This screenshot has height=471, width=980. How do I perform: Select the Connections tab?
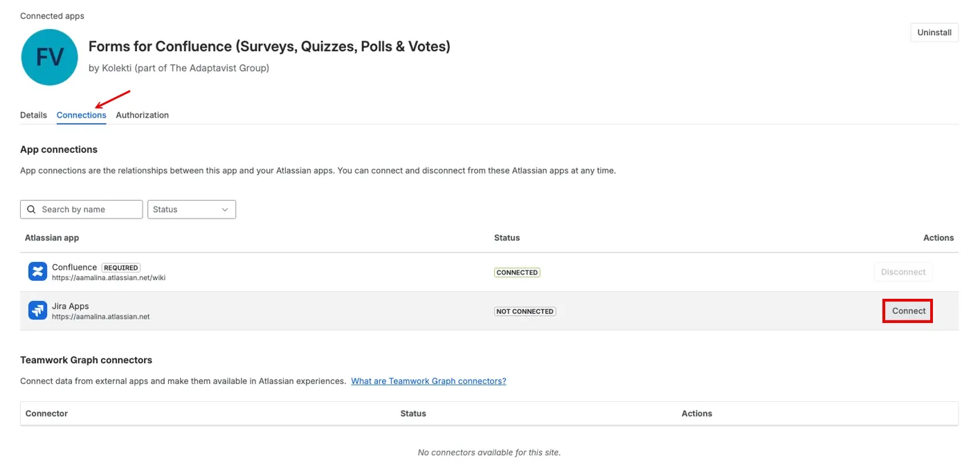coord(82,115)
